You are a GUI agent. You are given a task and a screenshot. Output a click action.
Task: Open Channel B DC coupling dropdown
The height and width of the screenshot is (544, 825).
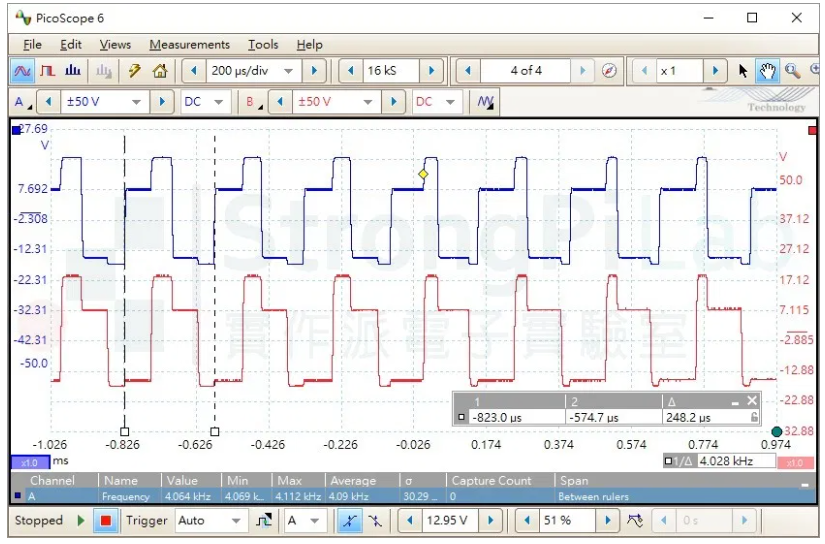pyautogui.click(x=450, y=102)
